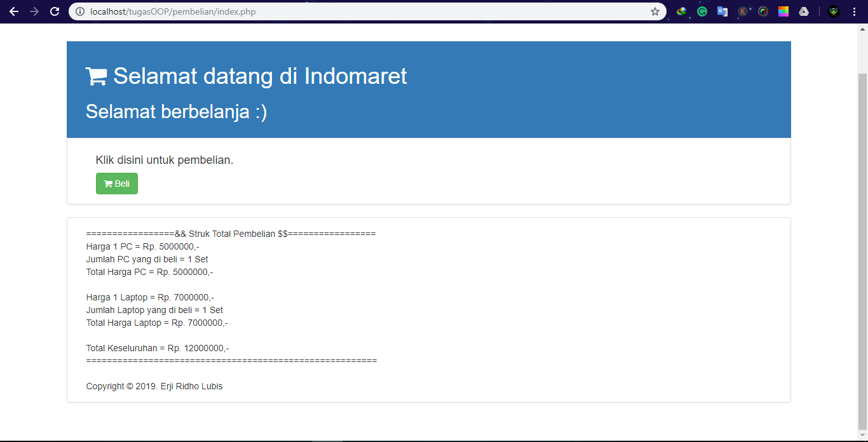
Task: Click the scrollbar up arrow
Action: 862,30
